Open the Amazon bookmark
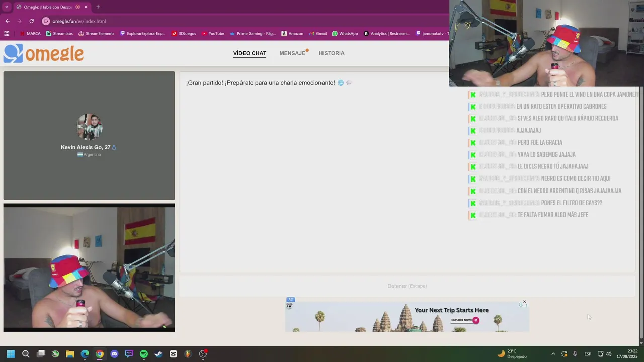 [x=292, y=34]
